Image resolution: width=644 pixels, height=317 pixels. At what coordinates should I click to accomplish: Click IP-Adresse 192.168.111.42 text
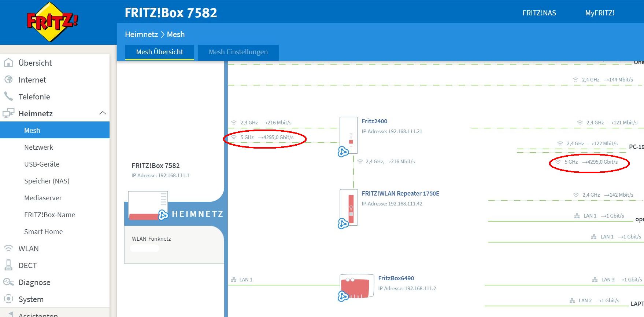click(392, 204)
